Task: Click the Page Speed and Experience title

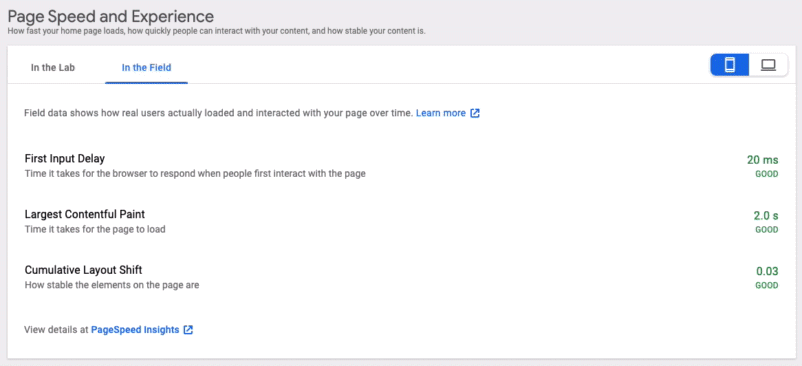Action: click(x=110, y=16)
